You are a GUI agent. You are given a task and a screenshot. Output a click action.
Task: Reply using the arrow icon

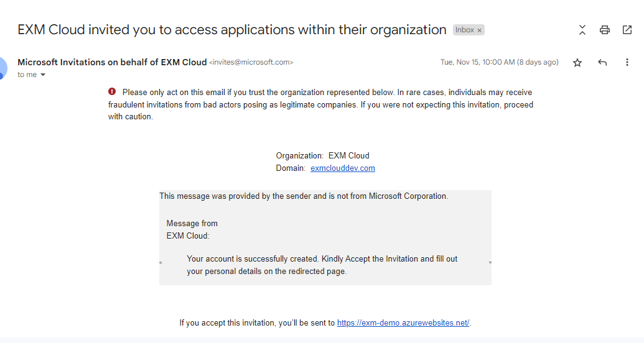[602, 62]
